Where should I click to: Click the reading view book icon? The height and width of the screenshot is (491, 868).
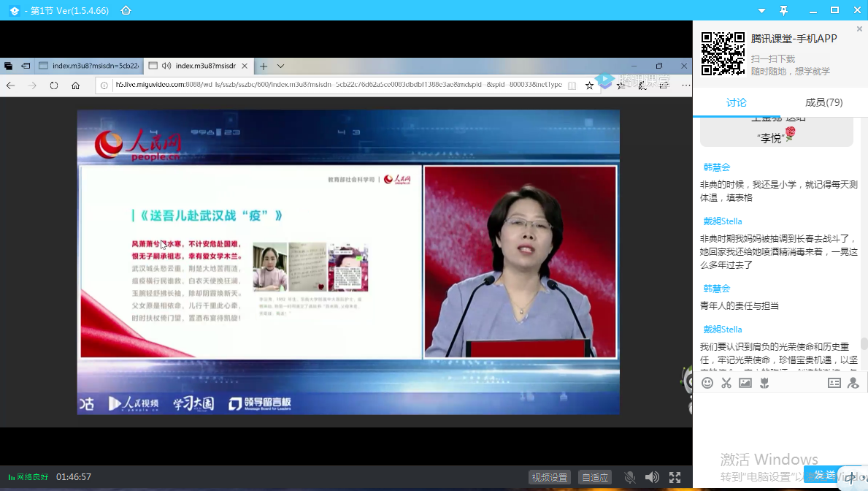click(572, 85)
